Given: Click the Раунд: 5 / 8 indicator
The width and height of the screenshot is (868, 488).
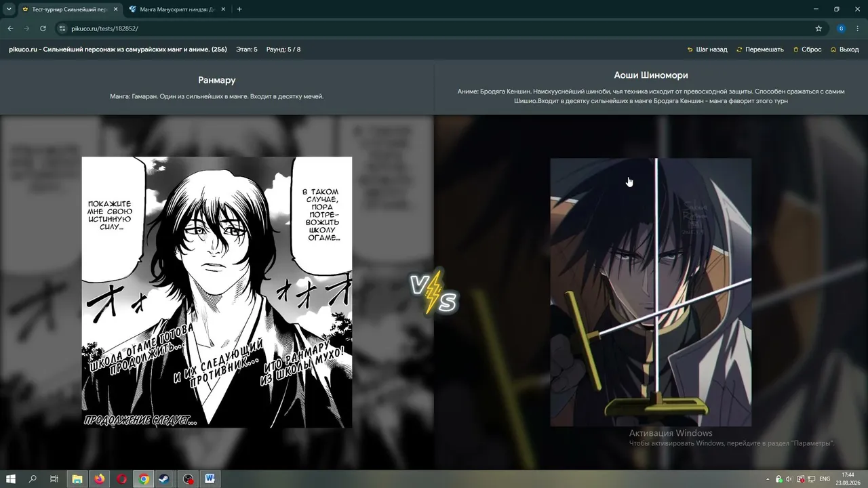Looking at the screenshot, I should [x=283, y=49].
